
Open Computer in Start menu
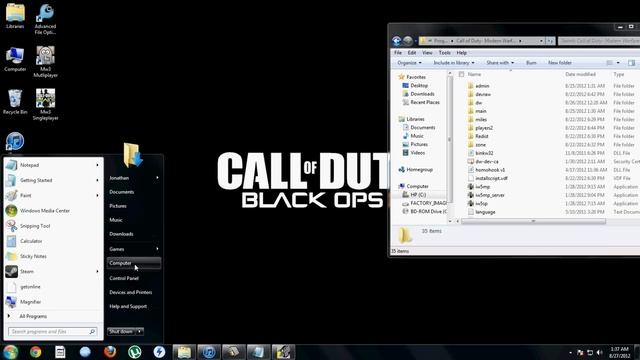pyautogui.click(x=134, y=263)
